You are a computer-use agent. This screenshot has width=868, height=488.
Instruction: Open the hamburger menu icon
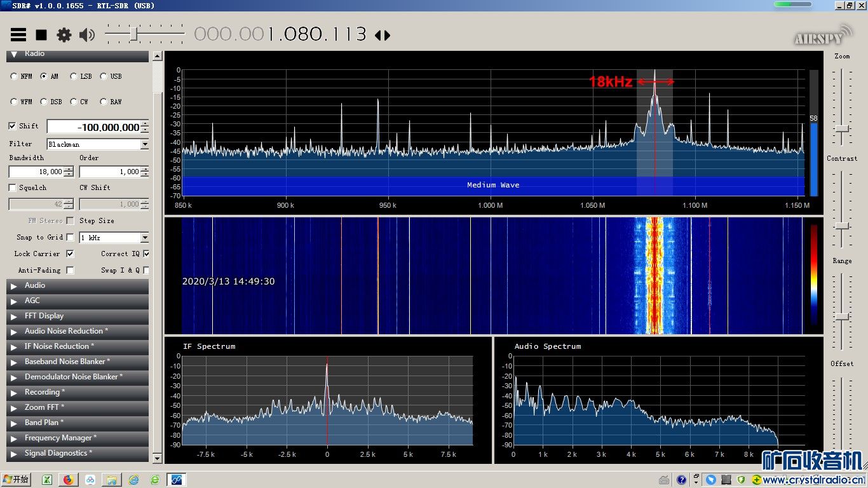(x=18, y=35)
